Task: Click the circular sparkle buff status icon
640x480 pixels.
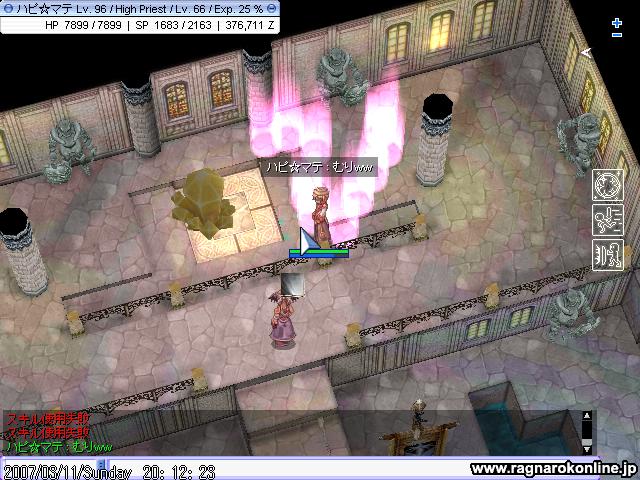Action: click(608, 185)
